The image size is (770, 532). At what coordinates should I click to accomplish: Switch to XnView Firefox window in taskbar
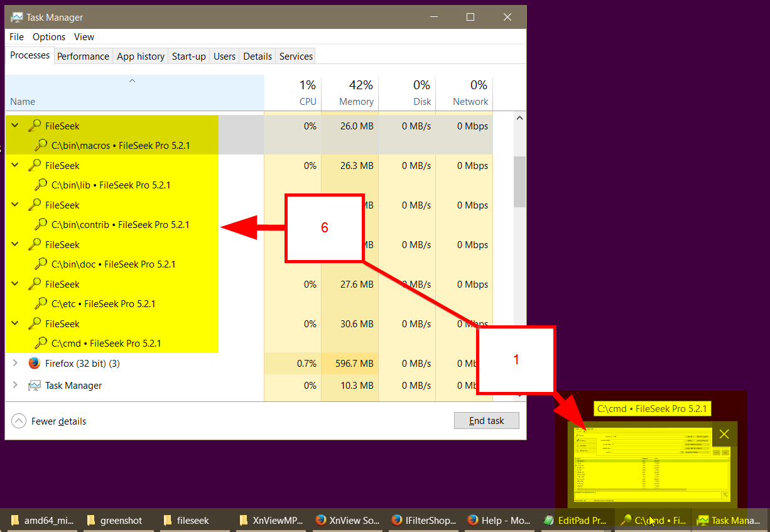[347, 520]
